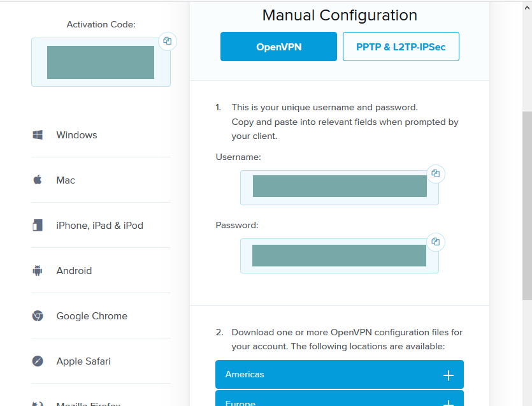The height and width of the screenshot is (406, 532).
Task: Expand the Europe locations section
Action: click(x=339, y=402)
